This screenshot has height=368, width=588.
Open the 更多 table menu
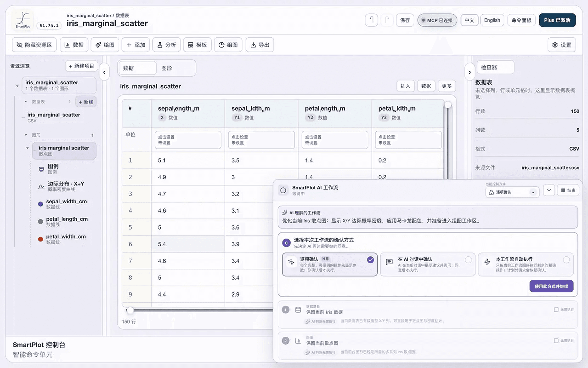[x=447, y=86]
